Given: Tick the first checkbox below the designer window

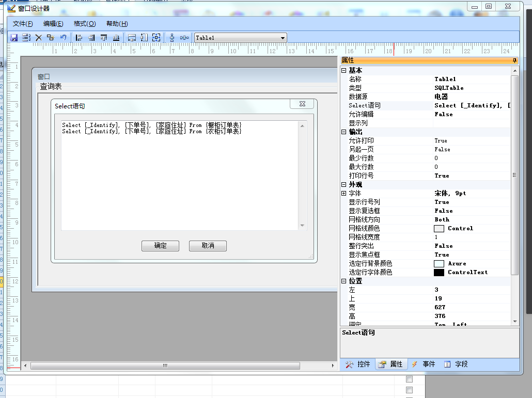Looking at the screenshot, I should pyautogui.click(x=410, y=379).
